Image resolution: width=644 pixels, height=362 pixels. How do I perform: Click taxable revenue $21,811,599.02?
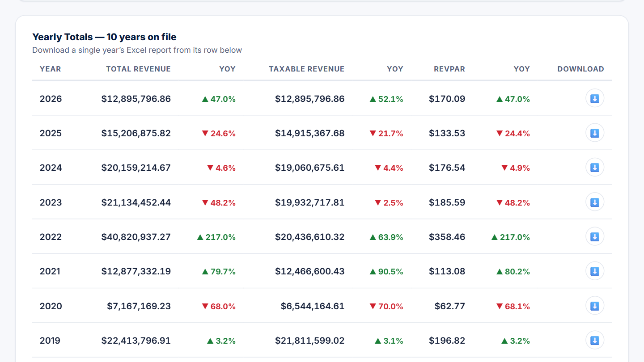[x=310, y=341]
